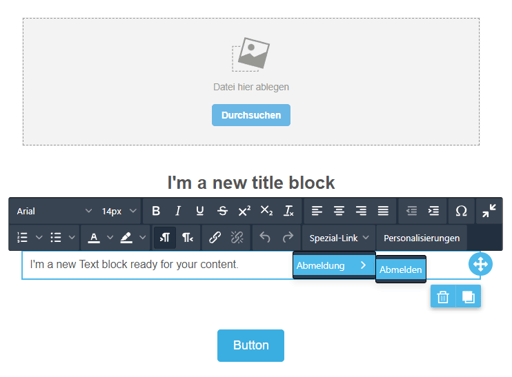Apply strikethrough to text
The height and width of the screenshot is (377, 512).
222,211
